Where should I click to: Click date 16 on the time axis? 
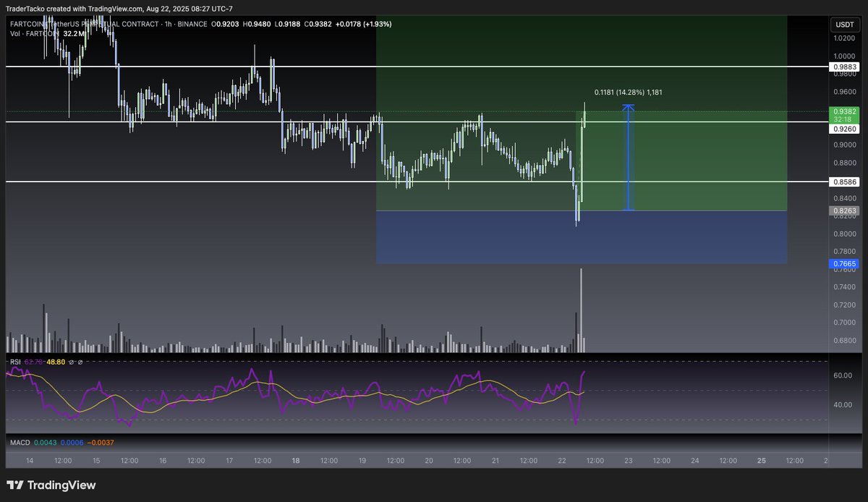(x=163, y=461)
